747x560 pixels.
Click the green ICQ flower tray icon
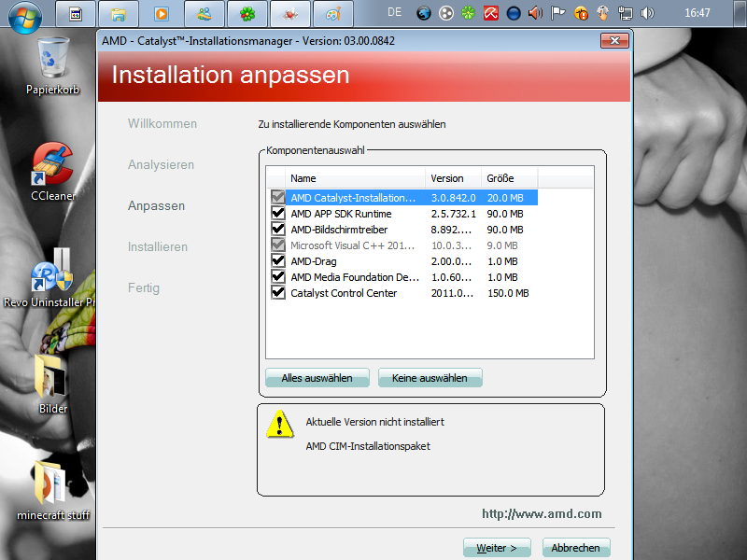(x=469, y=13)
